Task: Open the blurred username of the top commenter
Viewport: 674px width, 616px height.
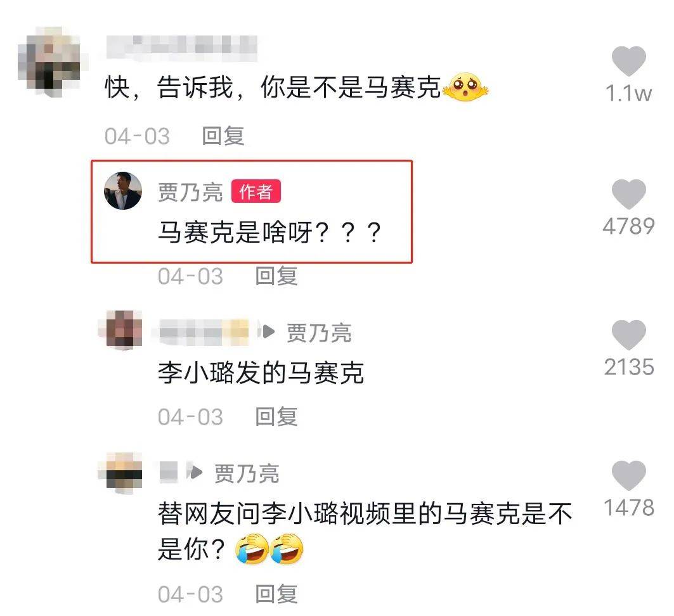Action: click(182, 47)
